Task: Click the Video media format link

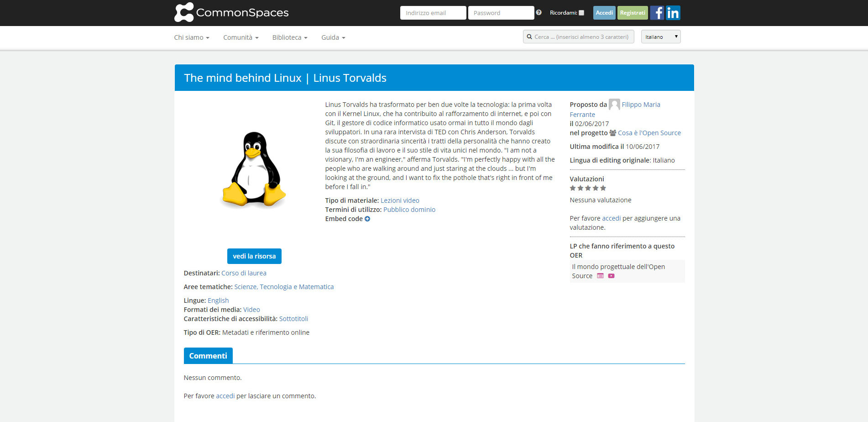Action: (x=251, y=310)
